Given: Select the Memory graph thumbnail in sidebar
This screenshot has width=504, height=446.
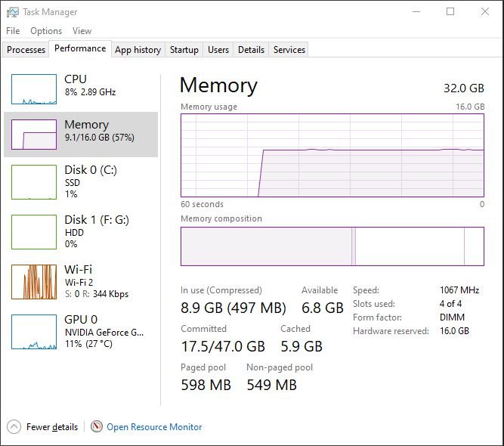Looking at the screenshot, I should (x=34, y=135).
